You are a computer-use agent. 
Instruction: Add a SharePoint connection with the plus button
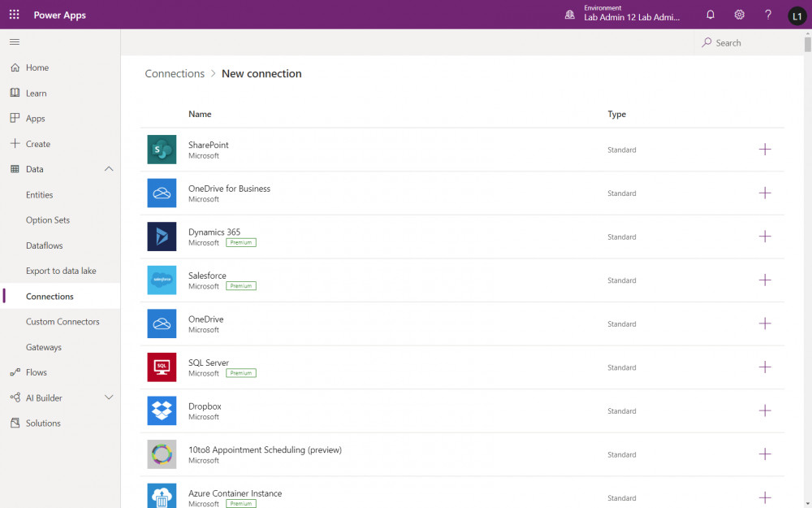(764, 150)
